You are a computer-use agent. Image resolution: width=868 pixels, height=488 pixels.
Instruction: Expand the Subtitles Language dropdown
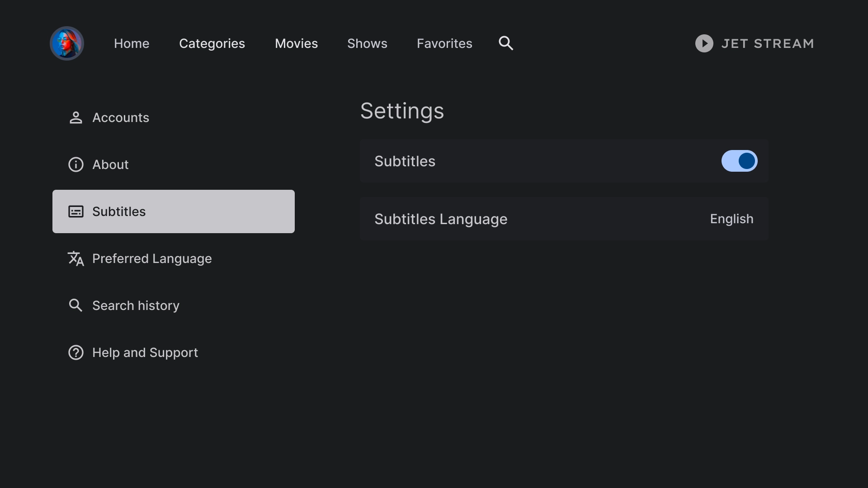(x=731, y=219)
